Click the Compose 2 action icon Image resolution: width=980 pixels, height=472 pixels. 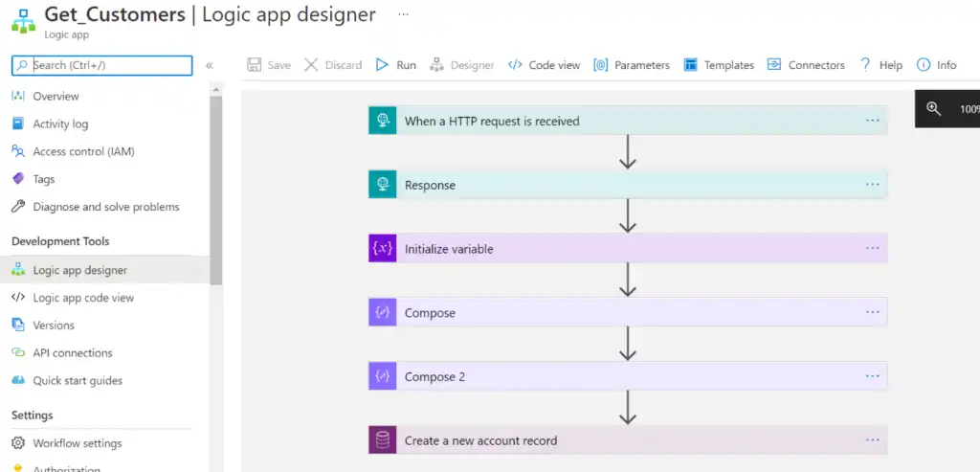coord(383,375)
